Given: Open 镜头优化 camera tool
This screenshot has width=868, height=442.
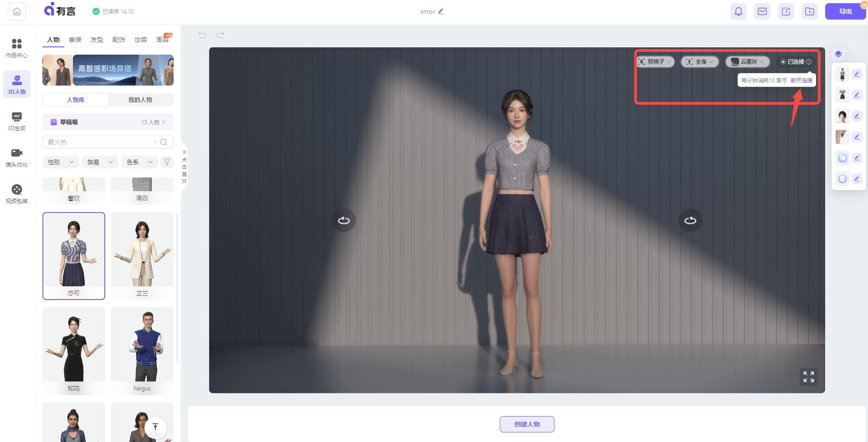Looking at the screenshot, I should (x=17, y=157).
